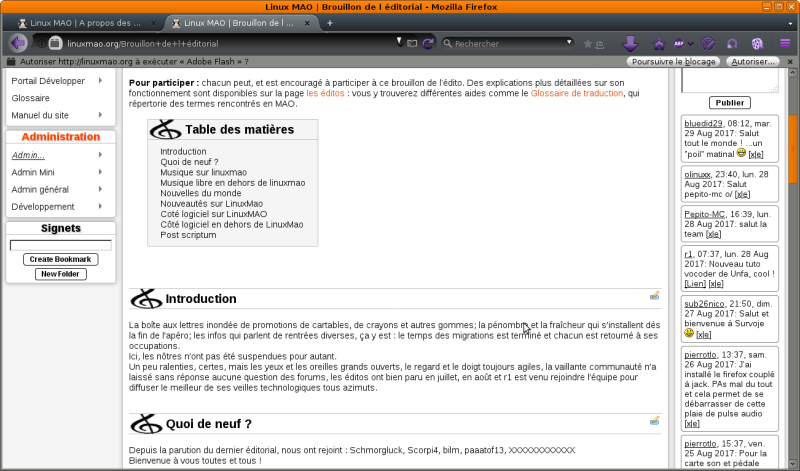
Task: Click the Adblock Plus ABP icon
Action: point(679,44)
